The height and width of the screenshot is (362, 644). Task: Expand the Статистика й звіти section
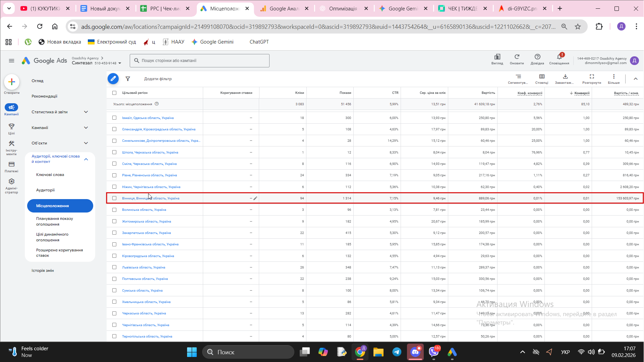(x=86, y=112)
